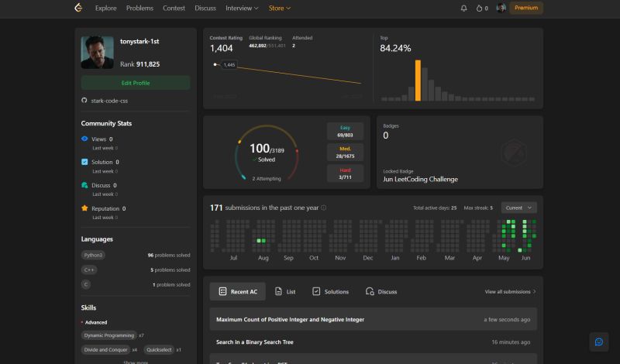The width and height of the screenshot is (620, 364).
Task: Expand the Interview menu
Action: coord(242,8)
